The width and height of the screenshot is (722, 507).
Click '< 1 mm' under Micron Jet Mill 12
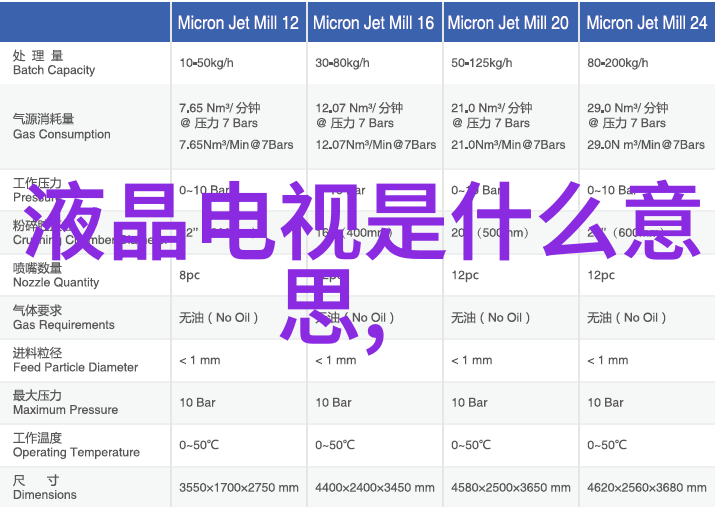(200, 361)
